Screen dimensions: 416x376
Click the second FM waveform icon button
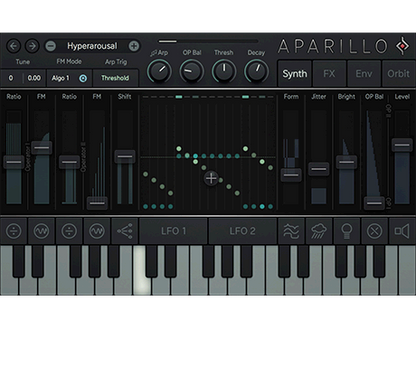click(x=97, y=231)
